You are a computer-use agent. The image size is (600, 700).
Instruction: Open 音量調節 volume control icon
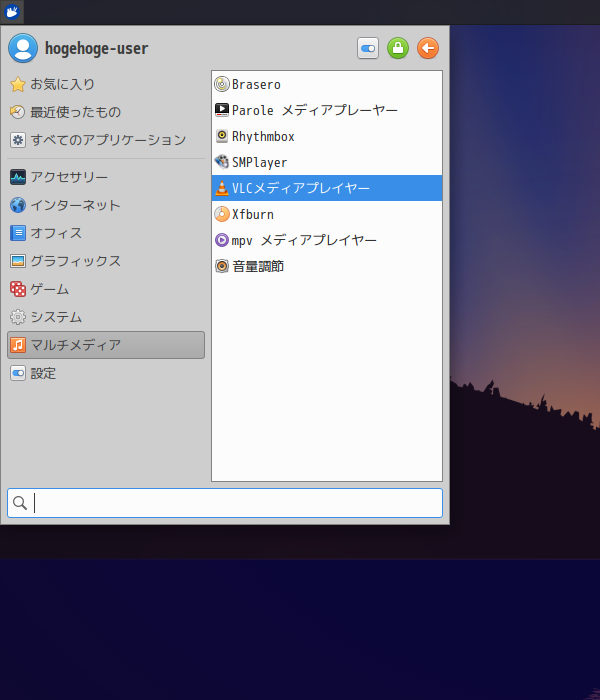(x=222, y=266)
